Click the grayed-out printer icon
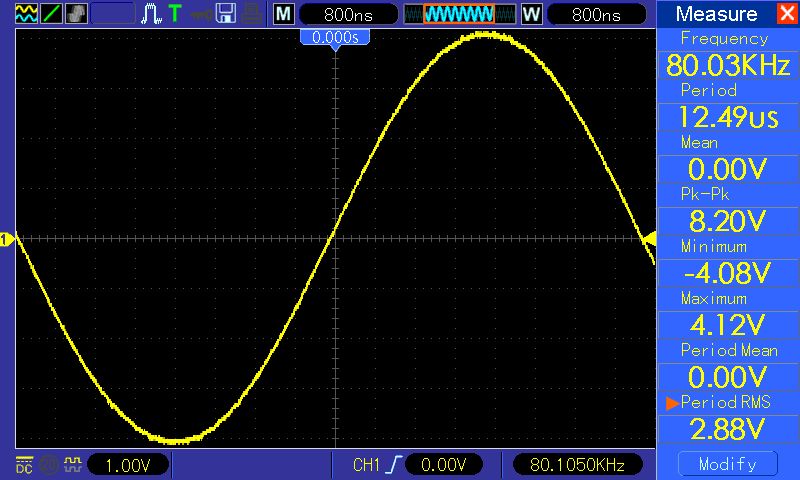800x480 pixels. pyautogui.click(x=252, y=14)
